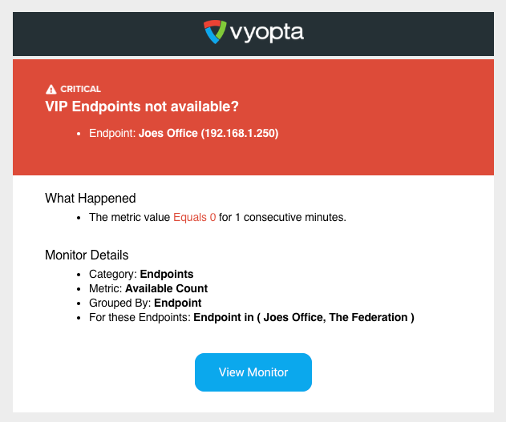This screenshot has width=506, height=422.
Task: Click the 'Endpoint:' label in red banner
Action: coord(112,133)
